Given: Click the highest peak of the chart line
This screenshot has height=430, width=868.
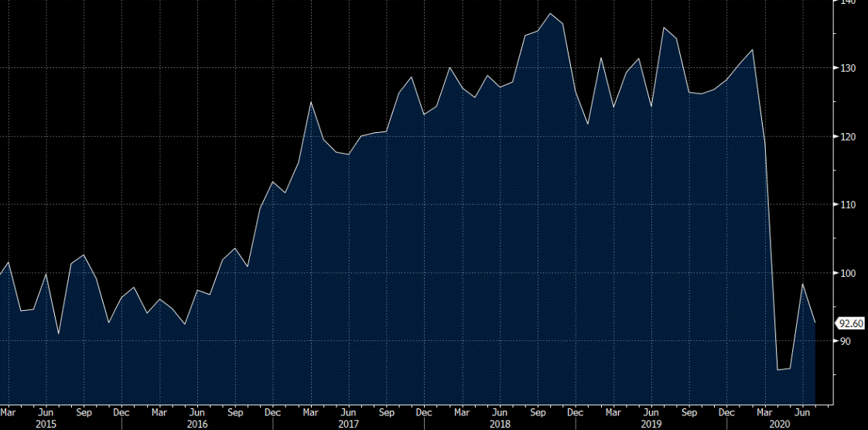Looking at the screenshot, I should coord(550,14).
